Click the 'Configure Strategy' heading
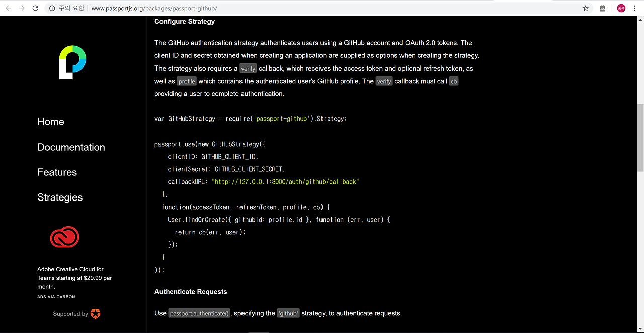Viewport: 644px width, 333px height. (x=185, y=21)
